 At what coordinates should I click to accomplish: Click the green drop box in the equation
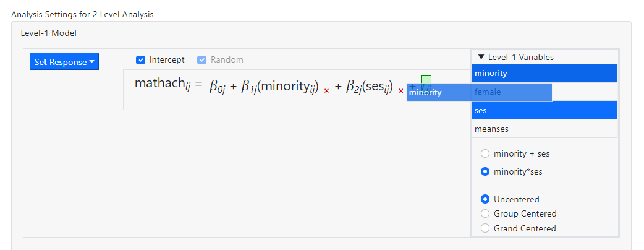pos(426,80)
